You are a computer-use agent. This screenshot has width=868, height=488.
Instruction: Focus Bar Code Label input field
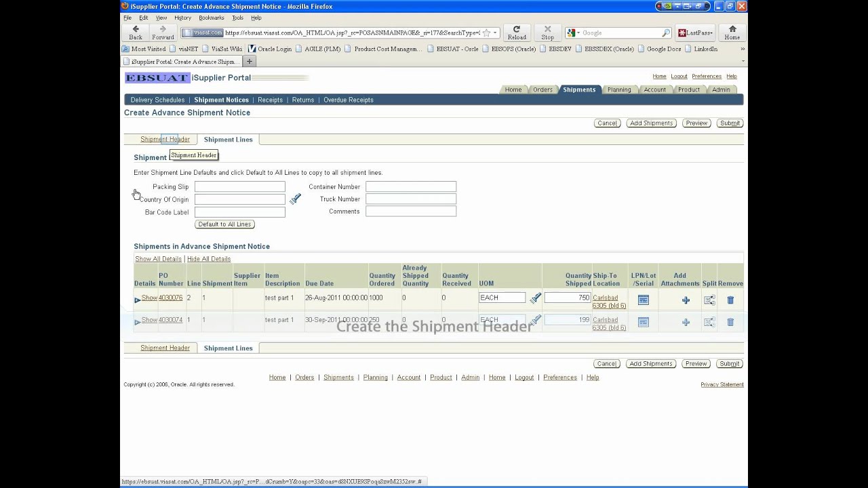click(x=240, y=212)
